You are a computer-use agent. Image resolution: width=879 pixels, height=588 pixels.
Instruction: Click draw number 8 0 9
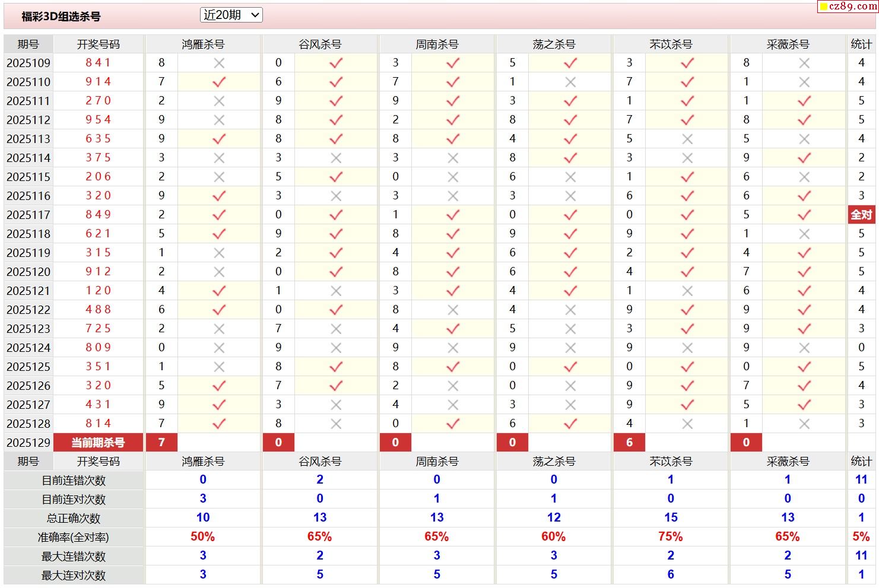tap(99, 347)
